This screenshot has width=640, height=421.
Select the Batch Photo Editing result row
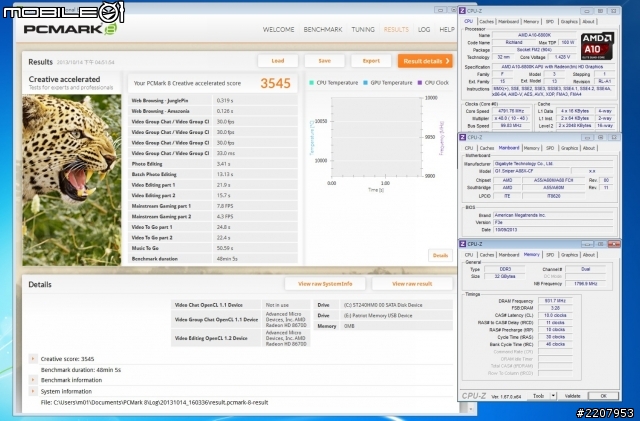click(x=212, y=174)
